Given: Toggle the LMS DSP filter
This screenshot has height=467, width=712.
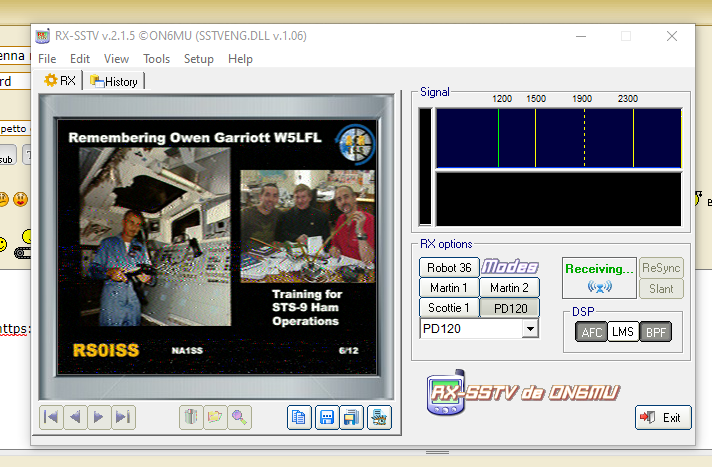Looking at the screenshot, I should pos(623,332).
